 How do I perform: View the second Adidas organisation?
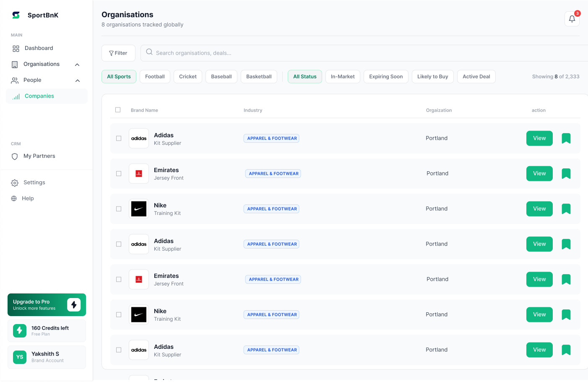(539, 244)
